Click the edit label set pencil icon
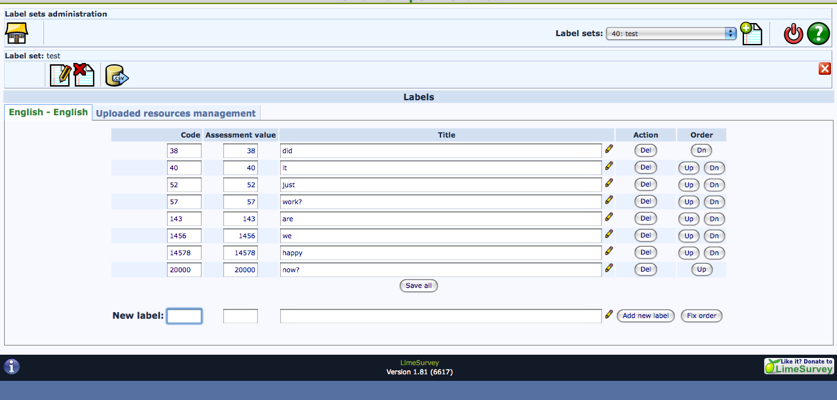Image resolution: width=837 pixels, height=400 pixels. [x=60, y=75]
